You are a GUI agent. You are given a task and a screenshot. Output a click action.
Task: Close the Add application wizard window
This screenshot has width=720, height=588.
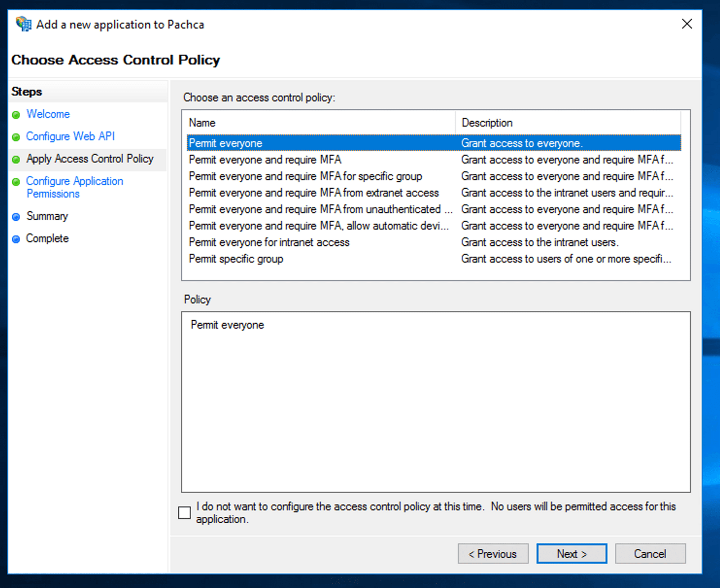[687, 24]
